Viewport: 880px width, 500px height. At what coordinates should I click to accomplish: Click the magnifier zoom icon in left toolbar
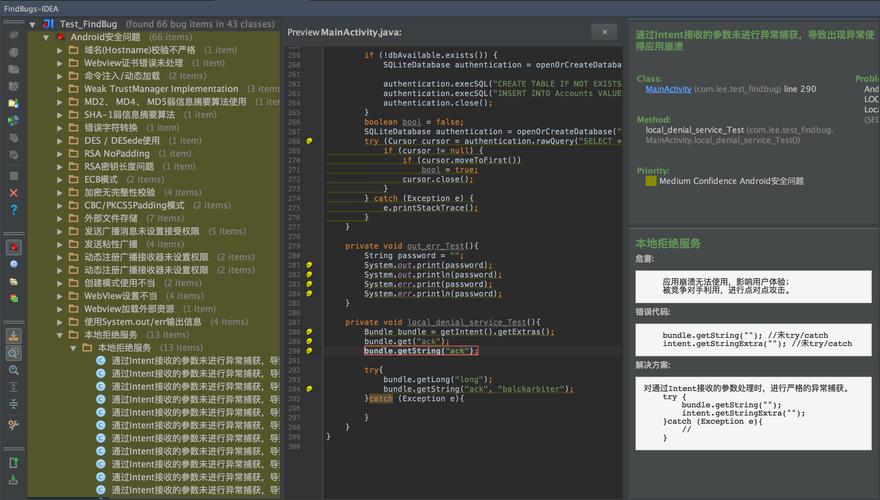coord(13,370)
